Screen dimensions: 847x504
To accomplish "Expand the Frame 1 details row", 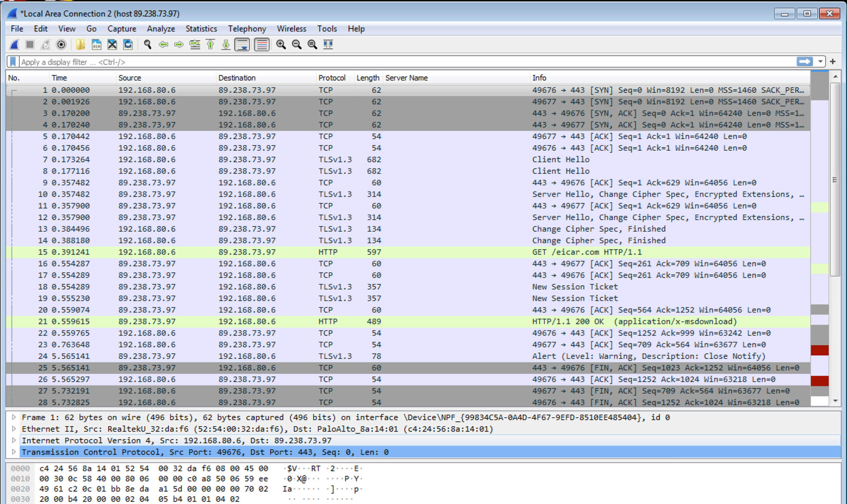I will pos(14,417).
